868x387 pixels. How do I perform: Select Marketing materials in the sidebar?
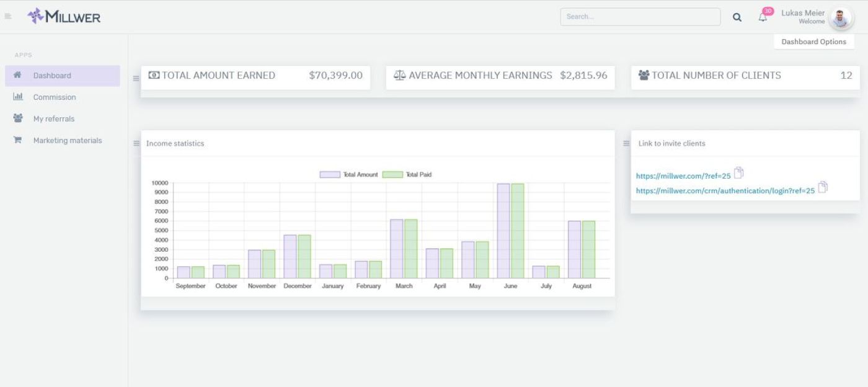tap(68, 141)
